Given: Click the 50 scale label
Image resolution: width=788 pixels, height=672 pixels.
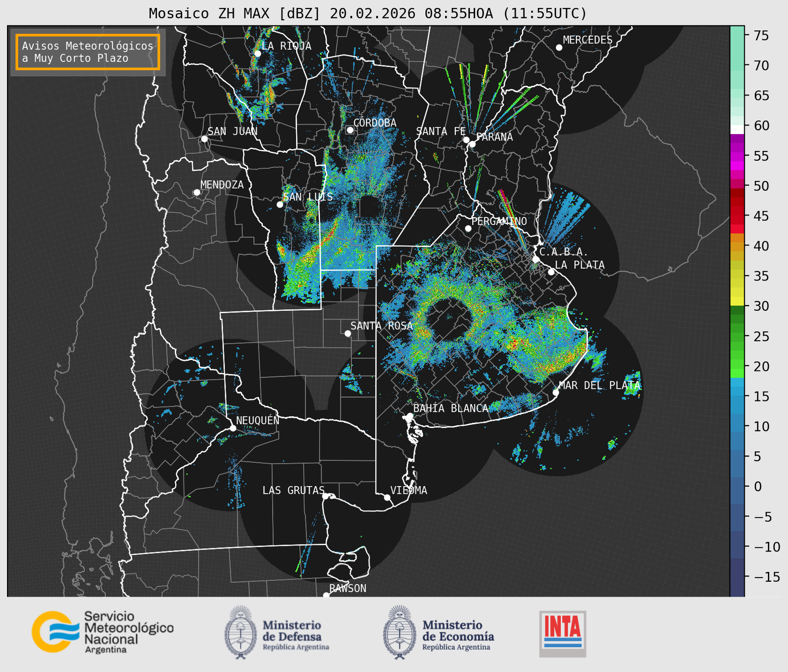Looking at the screenshot, I should 761,186.
